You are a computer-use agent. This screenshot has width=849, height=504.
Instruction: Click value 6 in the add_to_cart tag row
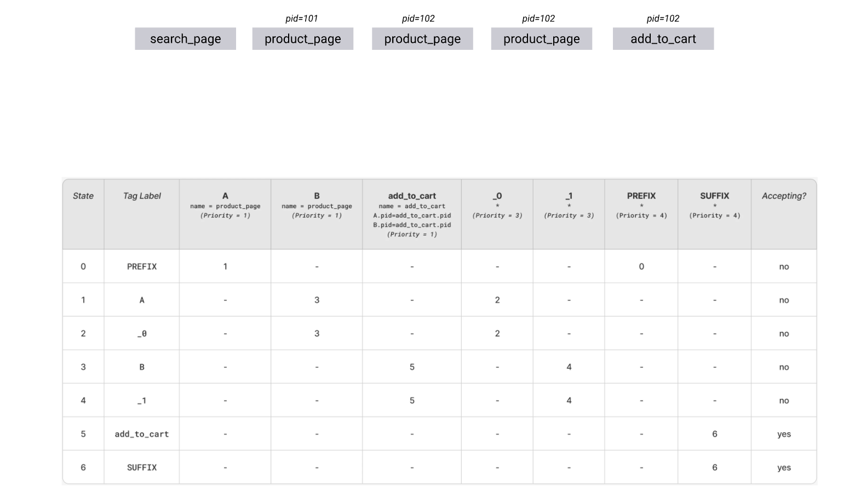[715, 434]
